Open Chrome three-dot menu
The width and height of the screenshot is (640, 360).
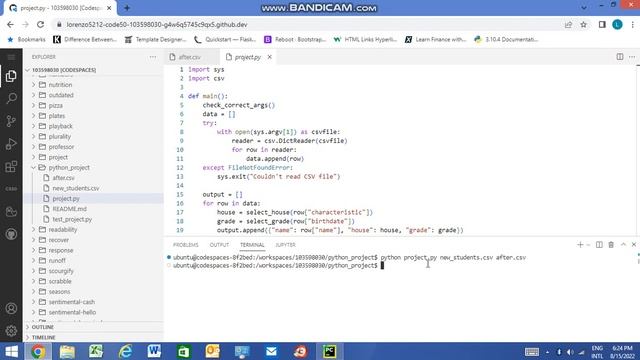point(633,24)
